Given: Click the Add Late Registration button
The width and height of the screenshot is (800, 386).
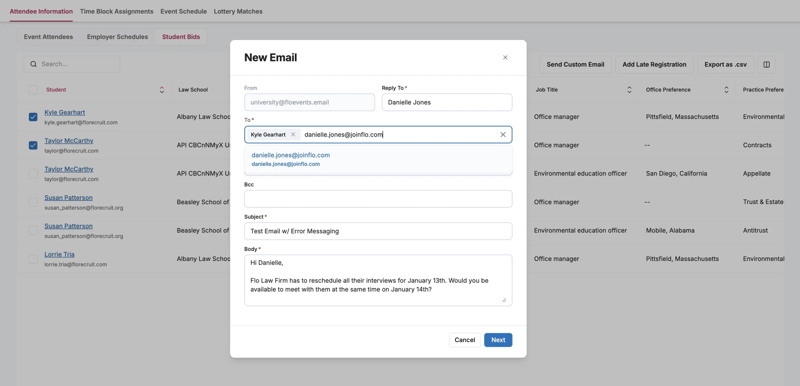Looking at the screenshot, I should click(654, 65).
